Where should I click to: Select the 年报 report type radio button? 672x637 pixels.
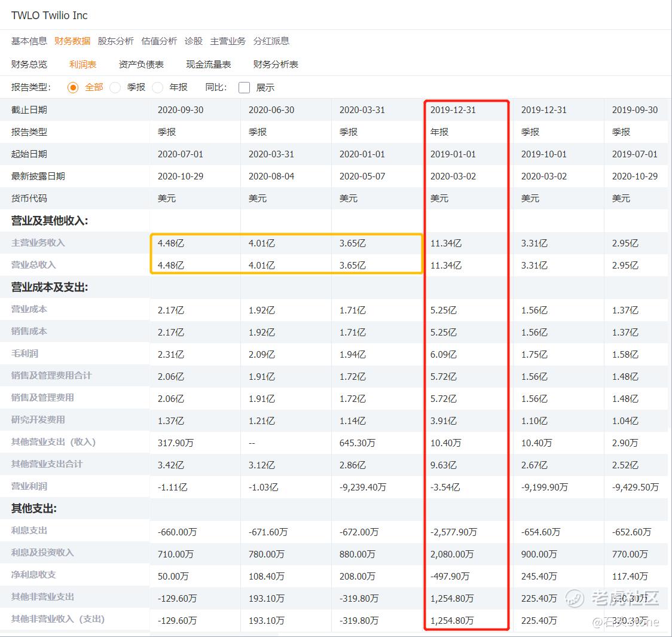tap(157, 87)
